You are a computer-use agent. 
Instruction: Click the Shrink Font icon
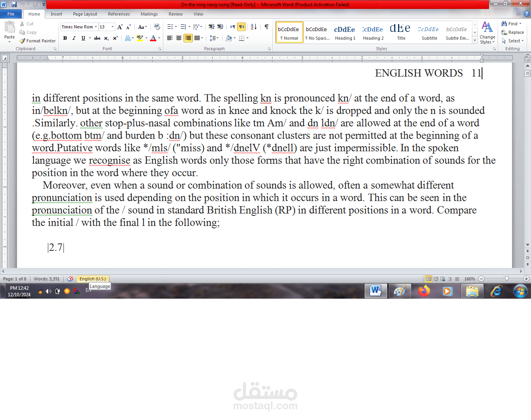pyautogui.click(x=129, y=27)
